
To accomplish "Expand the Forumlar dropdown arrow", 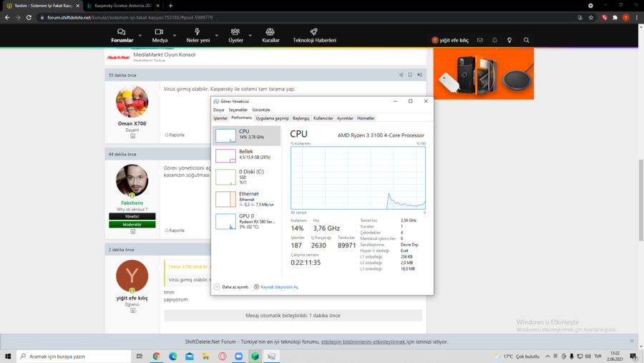I will pyautogui.click(x=140, y=36).
